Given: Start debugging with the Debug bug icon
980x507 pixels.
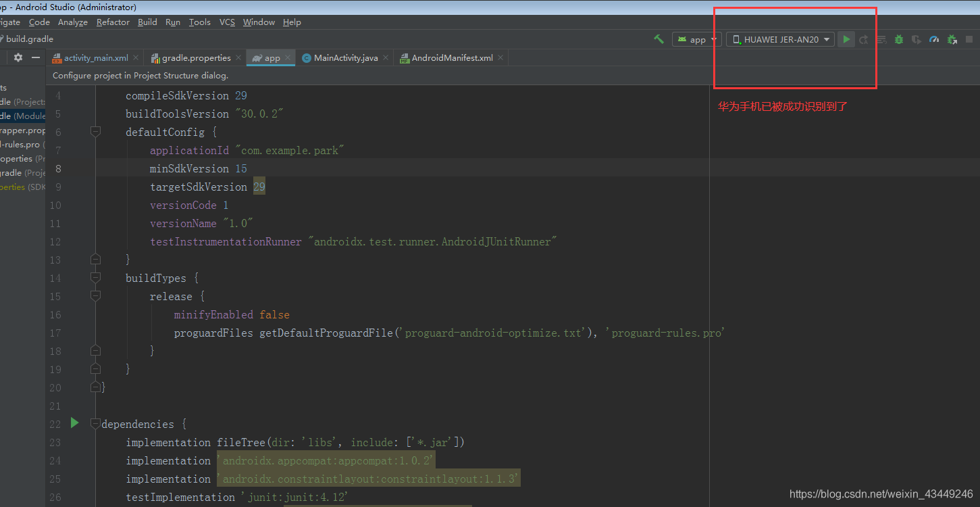Looking at the screenshot, I should point(898,39).
